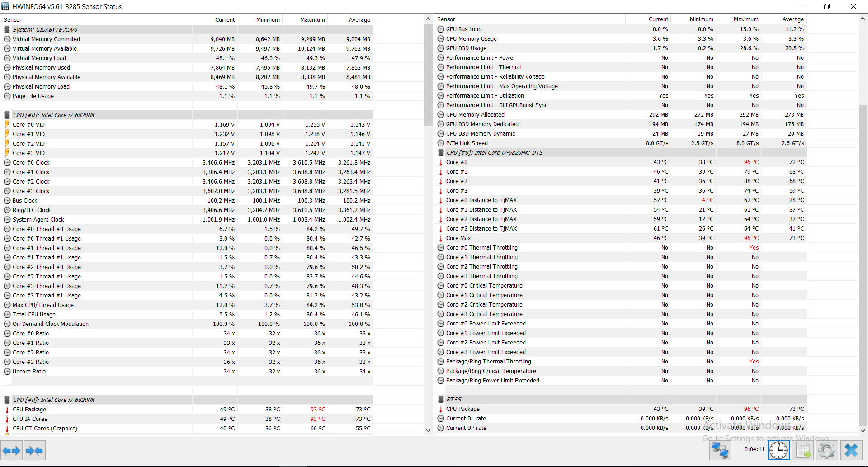Image resolution: width=868 pixels, height=467 pixels.
Task: Select the first CPU [#0]: Intel Core i7-6820HK group
Action: pyautogui.click(x=187, y=115)
